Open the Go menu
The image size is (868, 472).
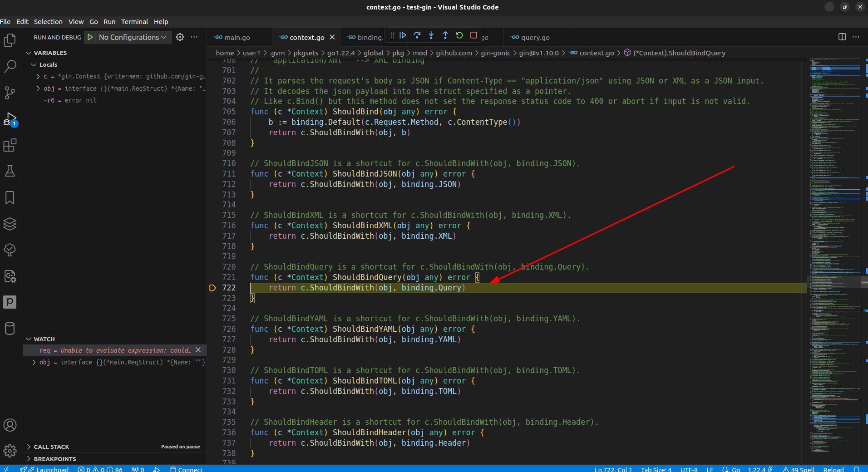coord(94,22)
